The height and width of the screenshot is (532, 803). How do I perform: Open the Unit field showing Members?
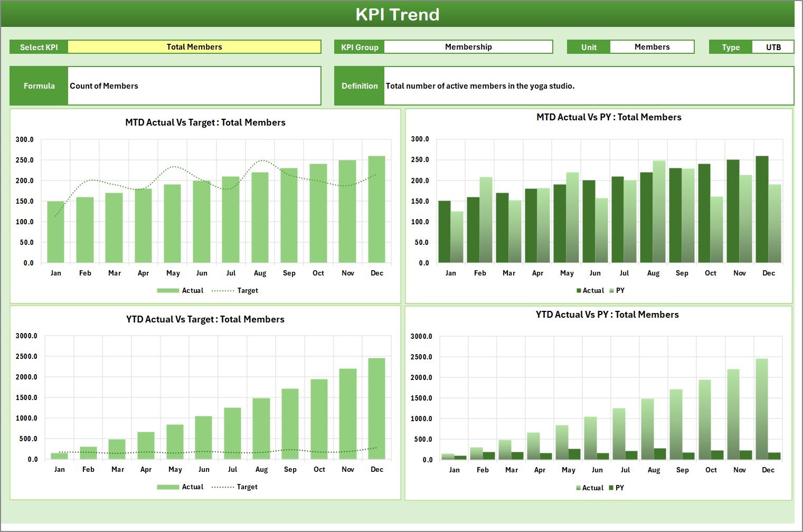pyautogui.click(x=651, y=46)
